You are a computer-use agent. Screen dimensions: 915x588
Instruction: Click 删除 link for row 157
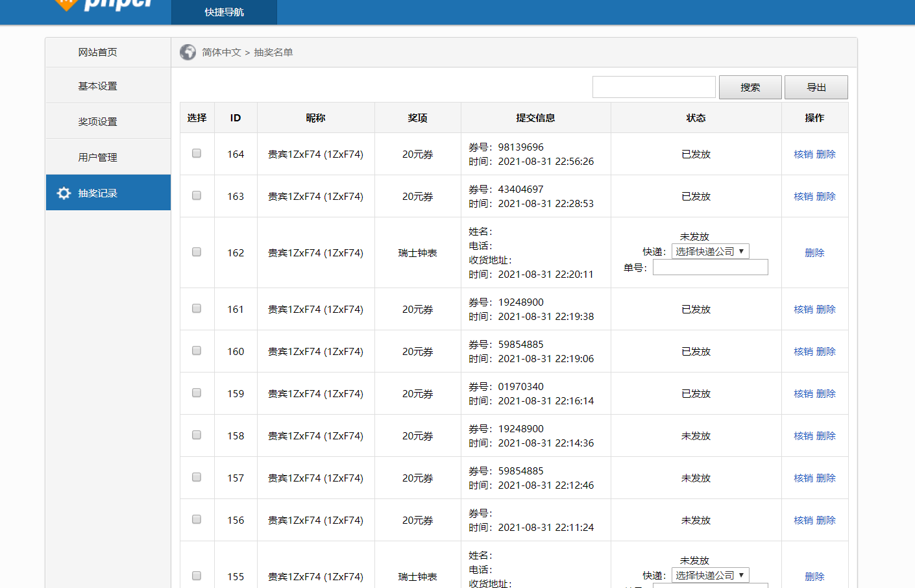(x=826, y=478)
